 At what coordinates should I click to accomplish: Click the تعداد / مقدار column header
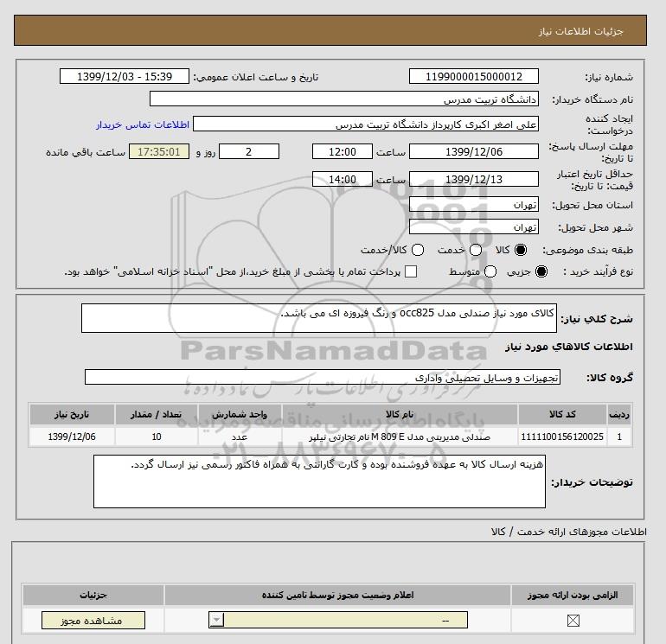[157, 414]
